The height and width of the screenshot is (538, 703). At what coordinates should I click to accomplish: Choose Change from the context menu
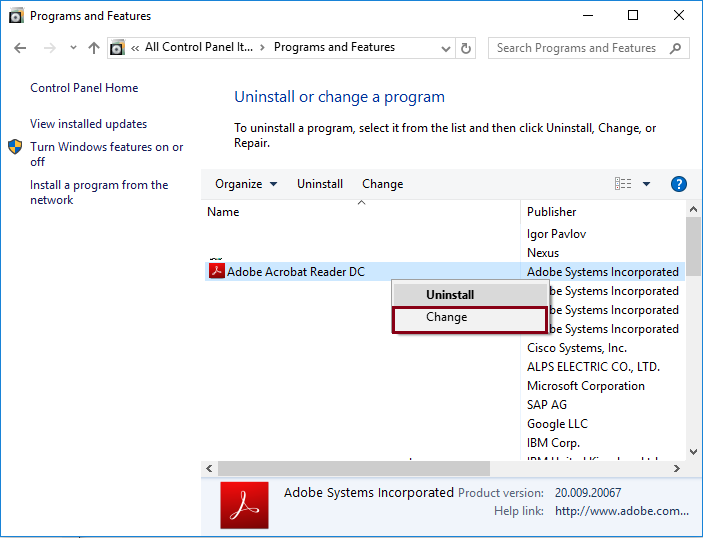(x=470, y=320)
